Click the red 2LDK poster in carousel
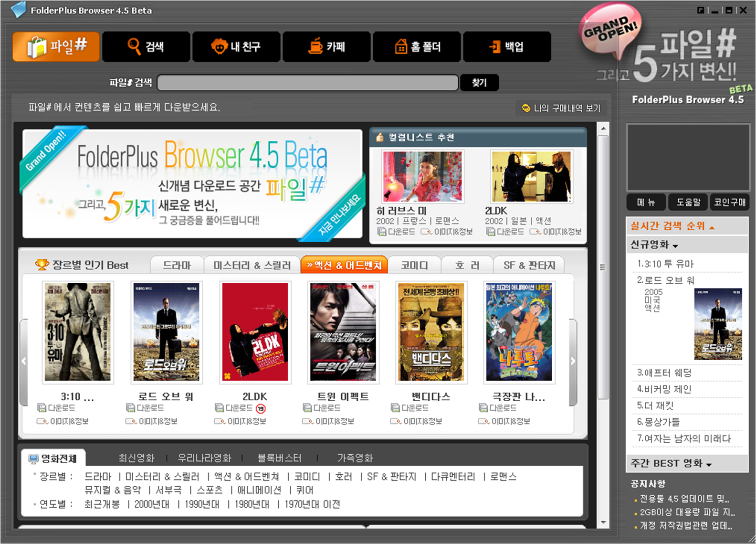This screenshot has height=544, width=756. click(255, 332)
